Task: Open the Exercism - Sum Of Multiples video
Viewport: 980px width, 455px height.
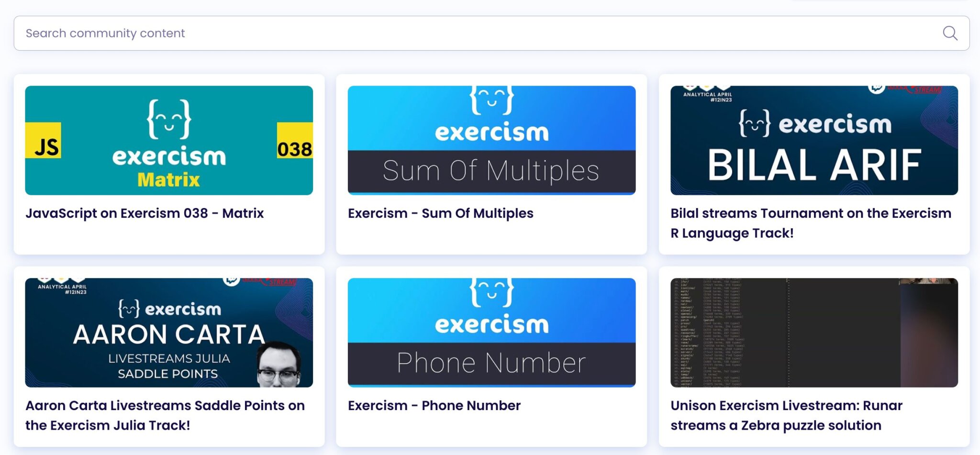Action: coord(441,213)
